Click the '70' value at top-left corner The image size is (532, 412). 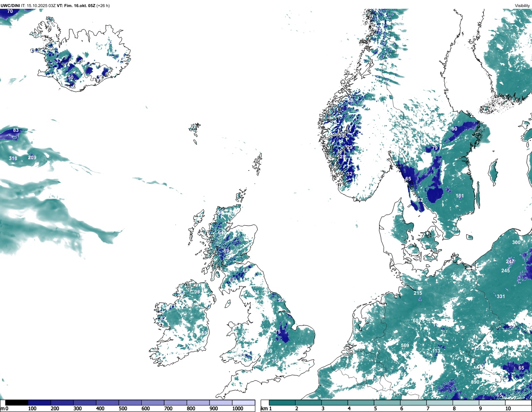[x=10, y=11]
